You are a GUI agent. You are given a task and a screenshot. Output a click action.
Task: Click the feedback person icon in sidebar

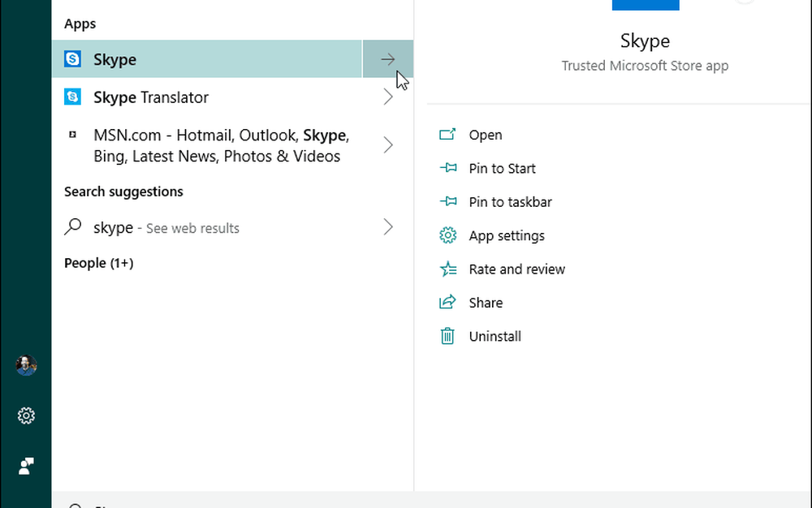[26, 466]
